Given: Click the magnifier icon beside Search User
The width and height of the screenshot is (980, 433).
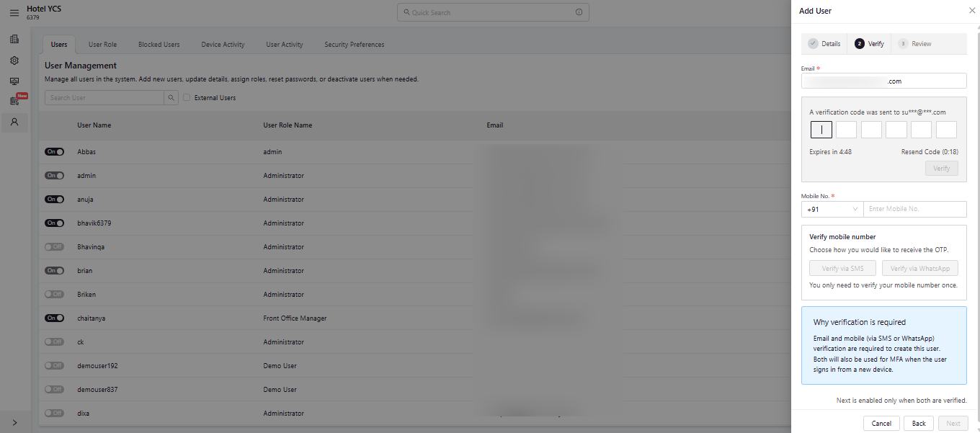Looking at the screenshot, I should pos(171,97).
